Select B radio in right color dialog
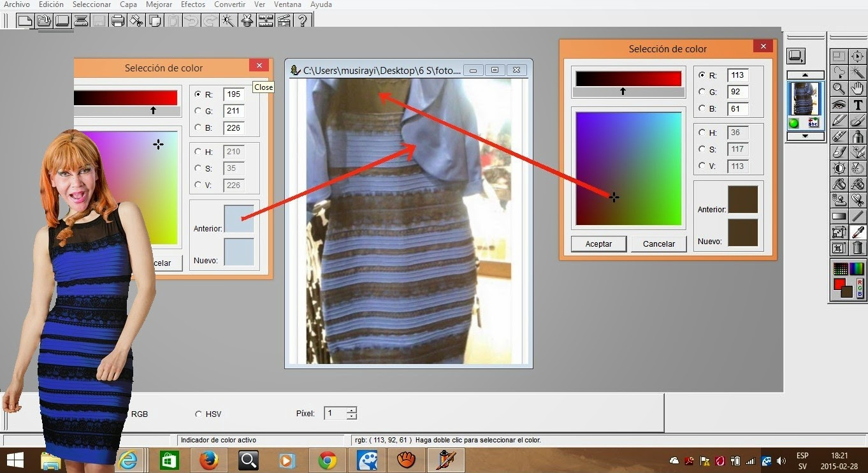 click(702, 108)
